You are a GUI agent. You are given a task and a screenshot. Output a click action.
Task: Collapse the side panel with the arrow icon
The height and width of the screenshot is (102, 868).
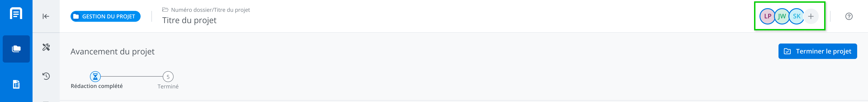pyautogui.click(x=46, y=16)
